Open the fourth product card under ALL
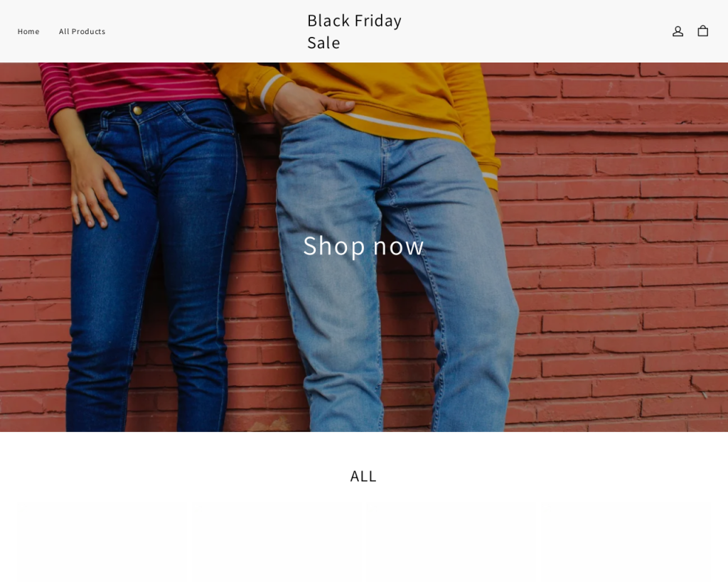 [626, 542]
